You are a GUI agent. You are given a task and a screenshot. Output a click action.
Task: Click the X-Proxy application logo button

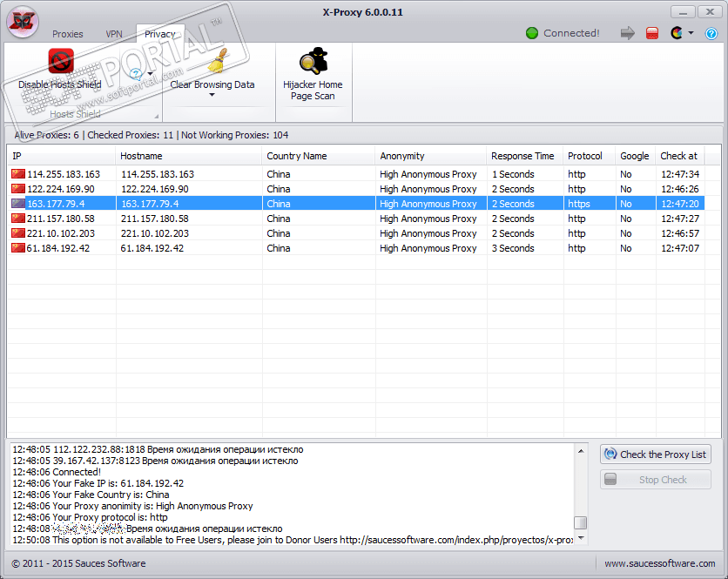pyautogui.click(x=23, y=22)
